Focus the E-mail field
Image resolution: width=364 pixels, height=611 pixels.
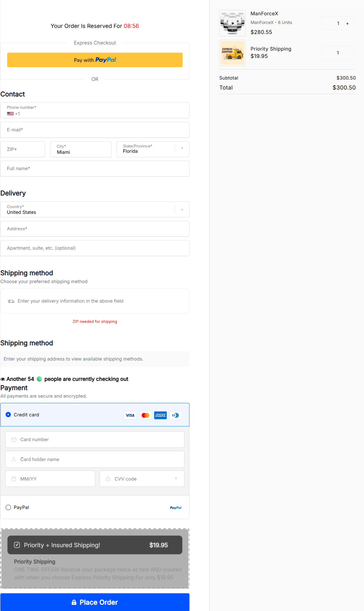(95, 130)
